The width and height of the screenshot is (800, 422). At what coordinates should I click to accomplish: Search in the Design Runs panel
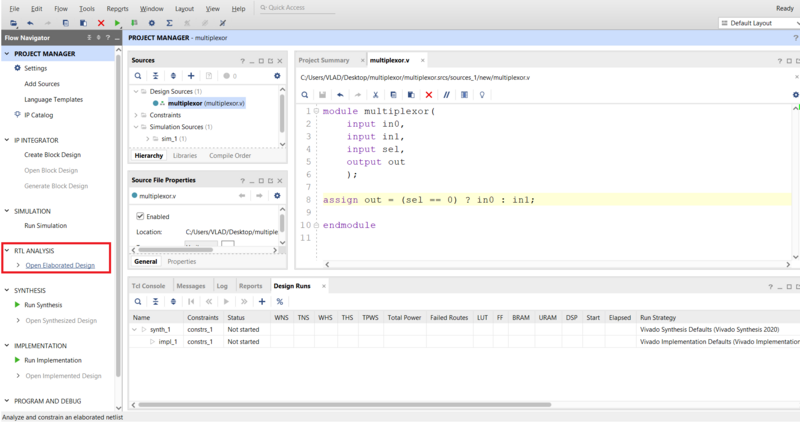[138, 302]
